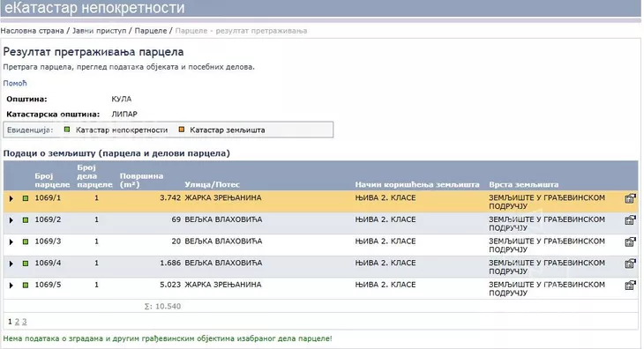This screenshot has height=349, width=644.
Task: Expand row of parcel 1069/2
Action: pos(11,220)
